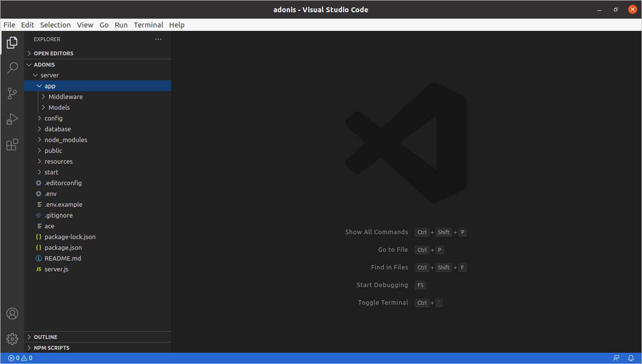Screen dimensions: 642x364
Task: Click the gear icon of .env
Action: [39, 194]
